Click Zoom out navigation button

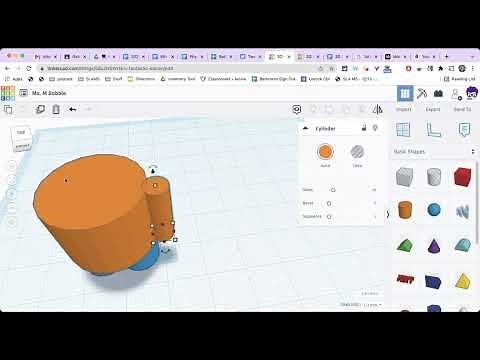click(x=12, y=208)
